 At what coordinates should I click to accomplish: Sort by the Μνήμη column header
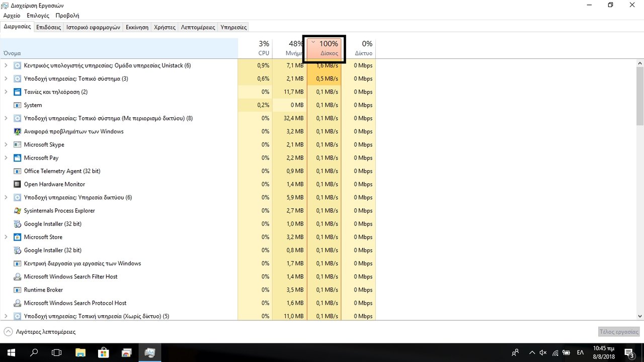coord(289,48)
